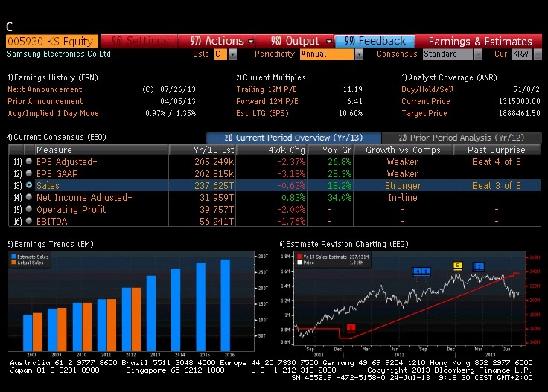Select Net Income Adjusted+ radio button
Image resolution: width=548 pixels, height=392 pixels.
29,197
